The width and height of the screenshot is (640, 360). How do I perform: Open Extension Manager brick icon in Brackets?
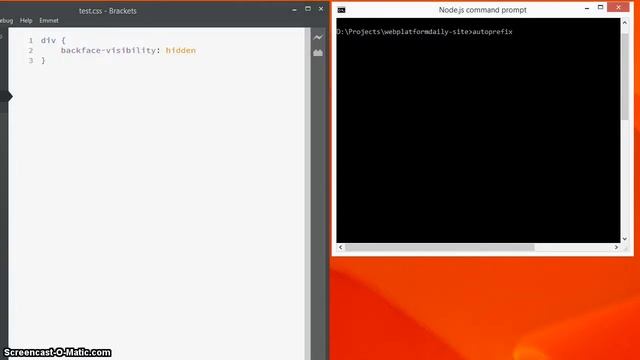tap(318, 53)
